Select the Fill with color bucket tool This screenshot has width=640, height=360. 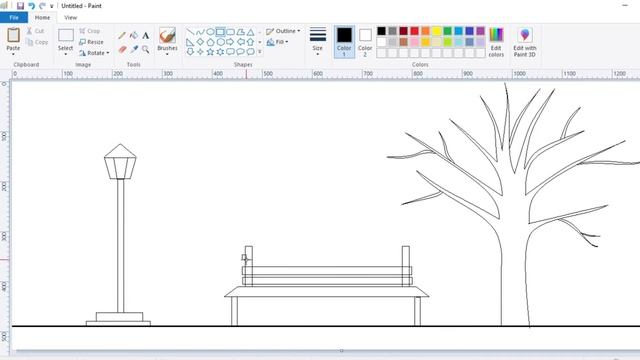pyautogui.click(x=134, y=36)
